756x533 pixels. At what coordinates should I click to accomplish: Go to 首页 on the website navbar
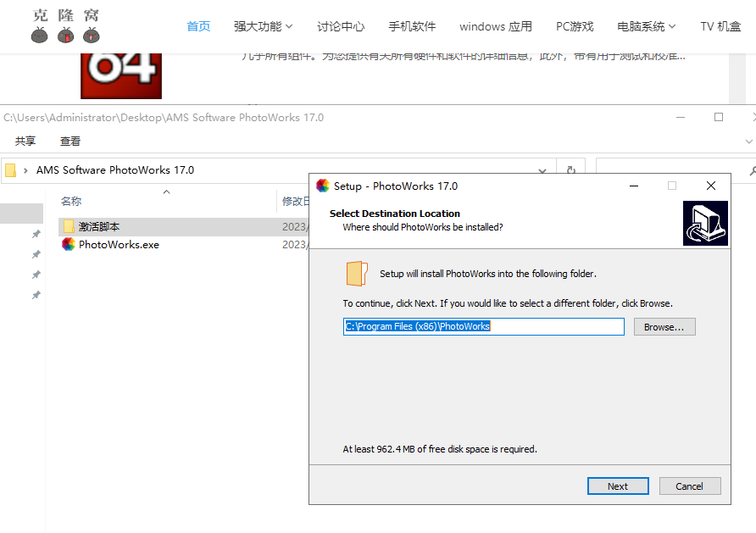198,26
